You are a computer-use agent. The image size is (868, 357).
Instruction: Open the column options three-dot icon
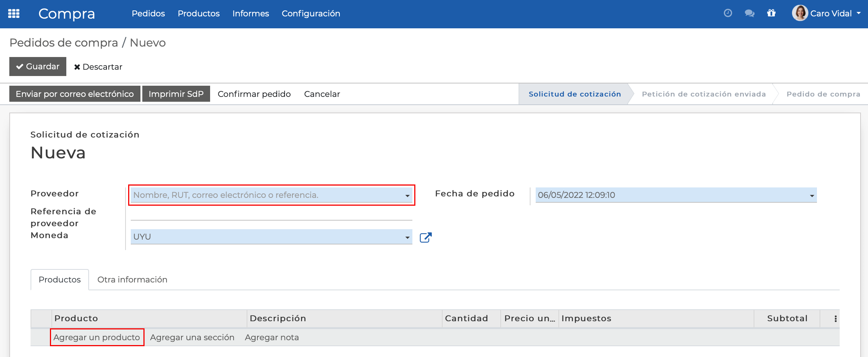[835, 319]
